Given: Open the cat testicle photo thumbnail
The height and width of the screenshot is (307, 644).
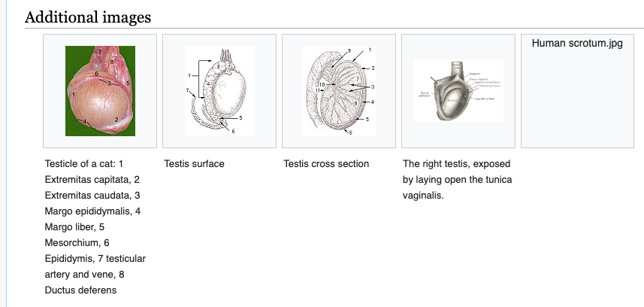Looking at the screenshot, I should (100, 91).
